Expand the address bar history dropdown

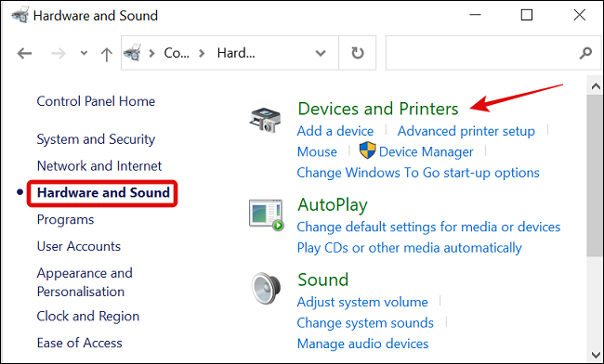(x=321, y=53)
